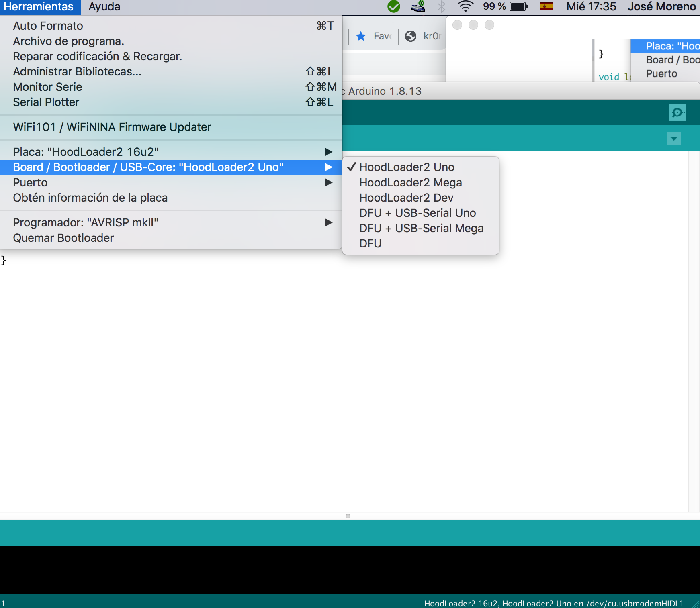Open the José Moreno user menu
Image resolution: width=700 pixels, height=608 pixels.
pos(662,6)
